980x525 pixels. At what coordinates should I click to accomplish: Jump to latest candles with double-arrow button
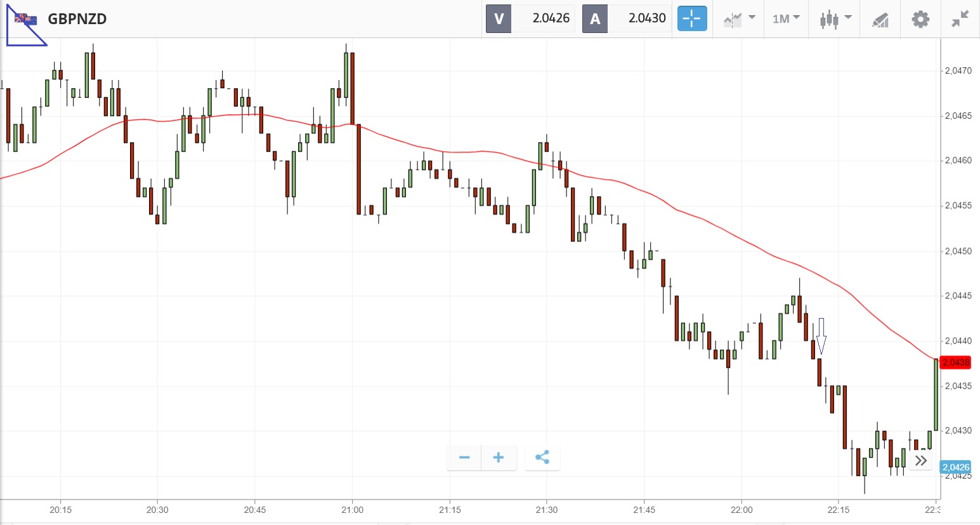(x=921, y=460)
